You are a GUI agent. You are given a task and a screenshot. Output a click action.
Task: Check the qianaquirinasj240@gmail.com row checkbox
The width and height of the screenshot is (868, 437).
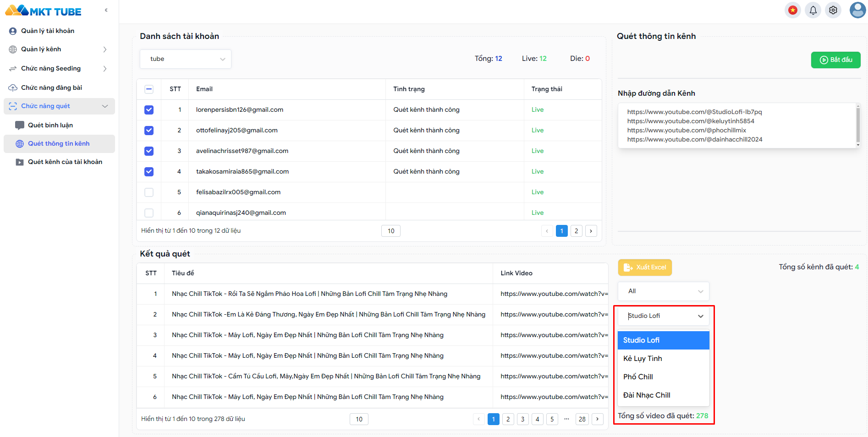[x=149, y=213]
